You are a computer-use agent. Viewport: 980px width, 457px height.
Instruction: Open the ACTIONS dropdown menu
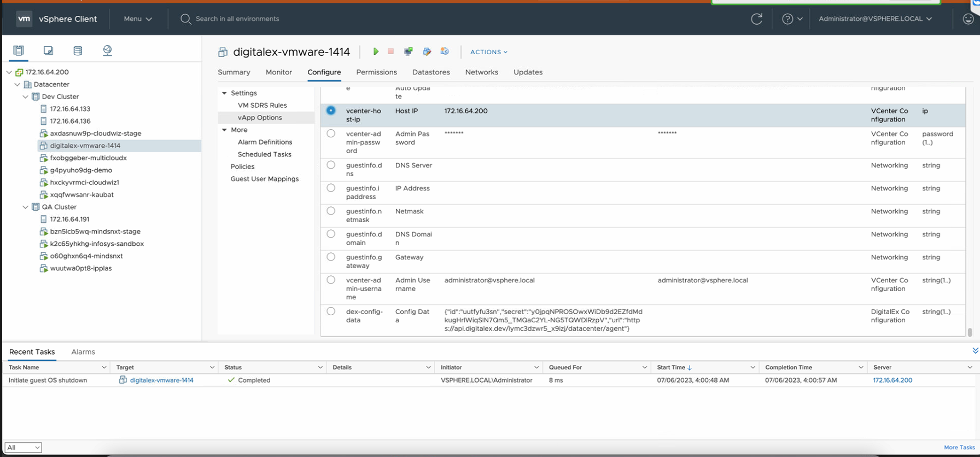[x=488, y=52]
